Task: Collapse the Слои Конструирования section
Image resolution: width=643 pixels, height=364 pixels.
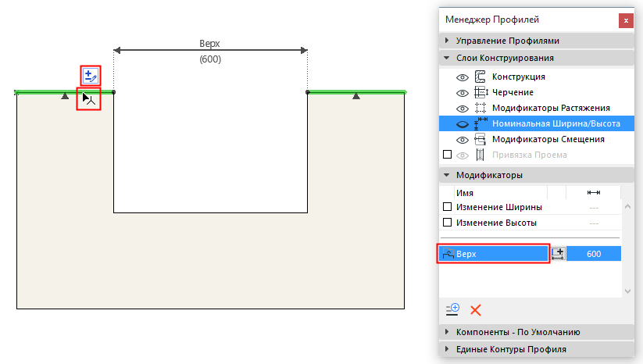Action: click(x=447, y=58)
